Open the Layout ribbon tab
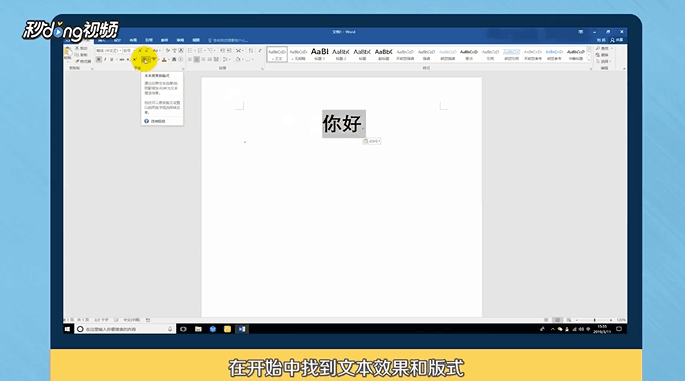Viewport: 685px width, 381px height. click(x=133, y=40)
